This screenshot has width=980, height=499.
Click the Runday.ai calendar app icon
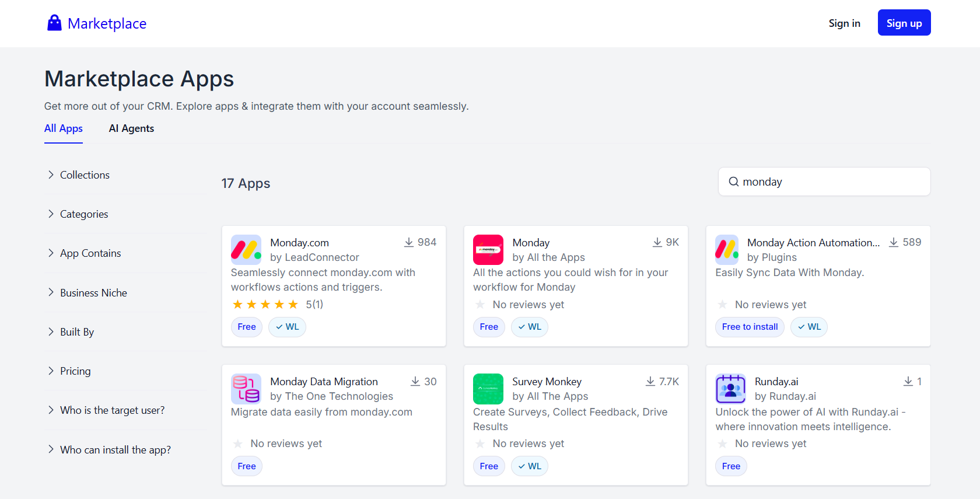(x=731, y=389)
